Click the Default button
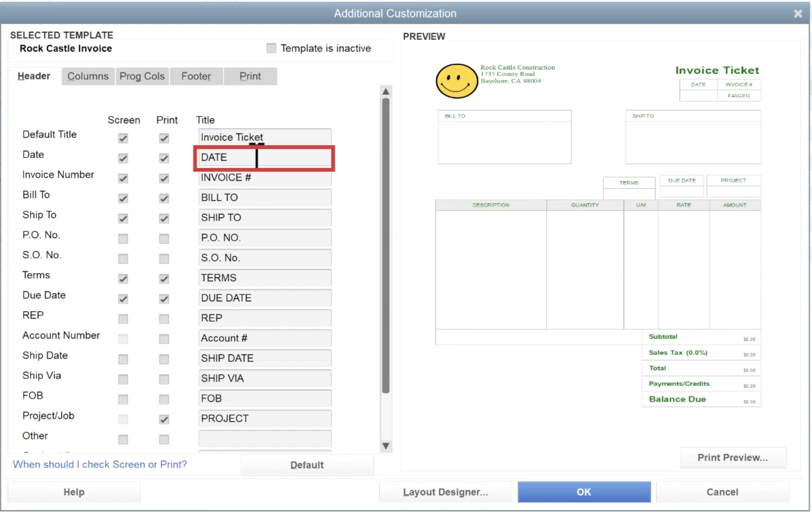 tap(307, 465)
